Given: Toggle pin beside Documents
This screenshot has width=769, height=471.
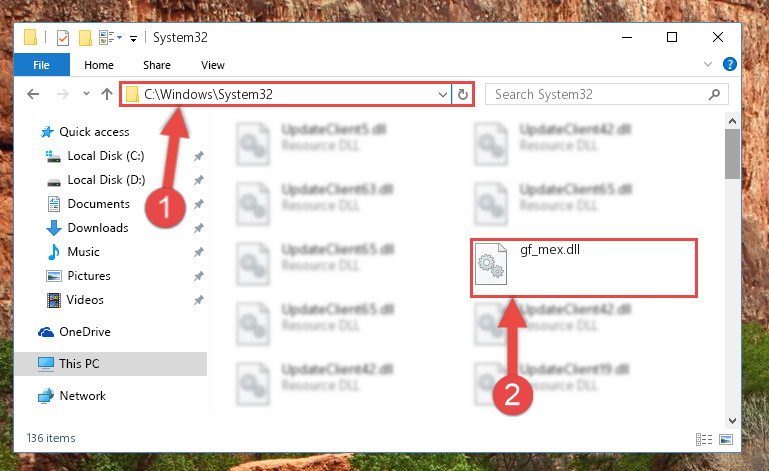Looking at the screenshot, I should point(198,204).
